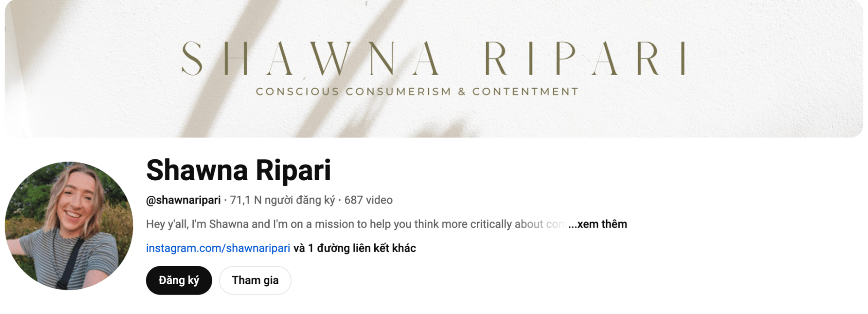
Task: Click the Hey y'all channel description text
Action: pos(356,224)
